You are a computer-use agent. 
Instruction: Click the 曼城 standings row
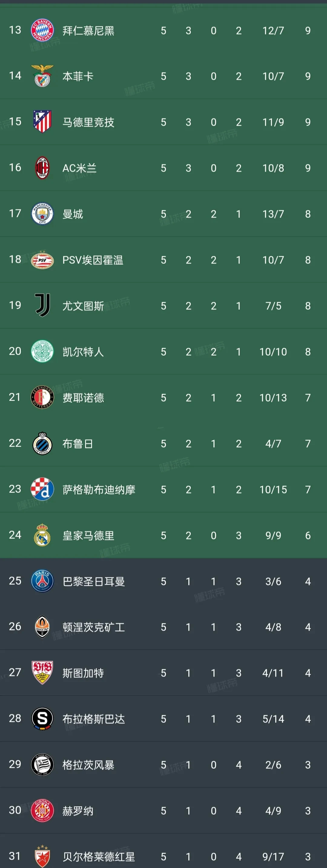163,214
